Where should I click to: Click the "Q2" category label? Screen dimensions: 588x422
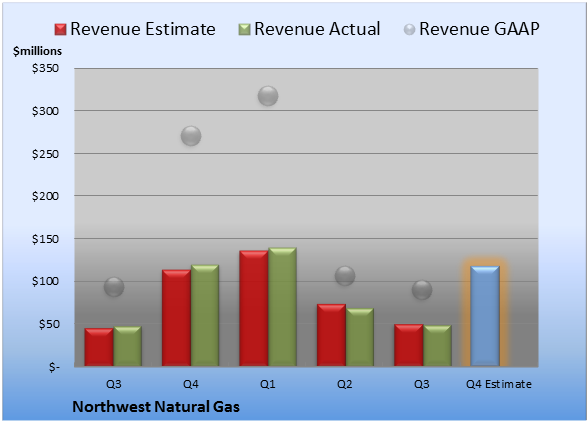(x=345, y=384)
